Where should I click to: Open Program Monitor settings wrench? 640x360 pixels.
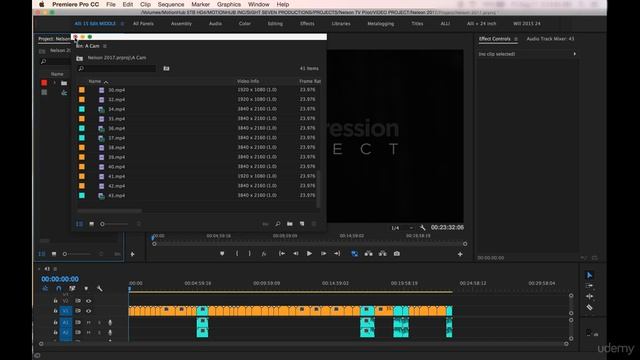click(x=422, y=228)
